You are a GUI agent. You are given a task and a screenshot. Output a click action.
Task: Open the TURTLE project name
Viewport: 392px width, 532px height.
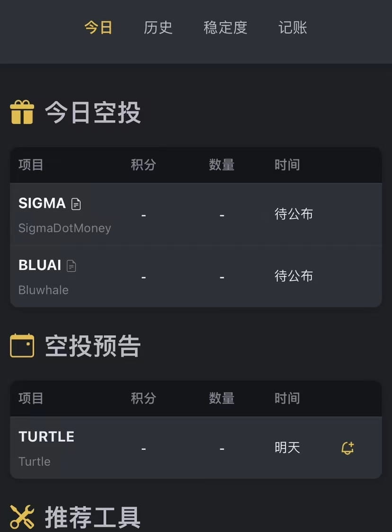[x=46, y=436]
